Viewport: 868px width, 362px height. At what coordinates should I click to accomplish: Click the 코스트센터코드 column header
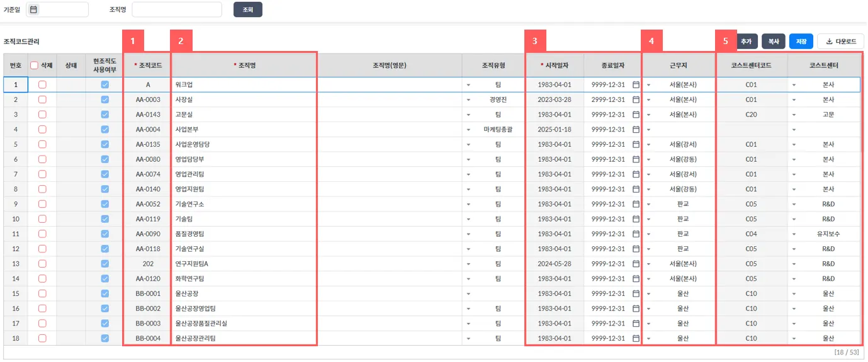point(751,65)
